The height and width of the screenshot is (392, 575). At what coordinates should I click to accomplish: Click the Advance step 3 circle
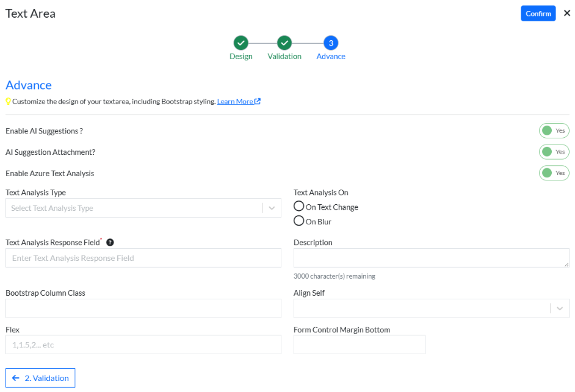tap(331, 43)
